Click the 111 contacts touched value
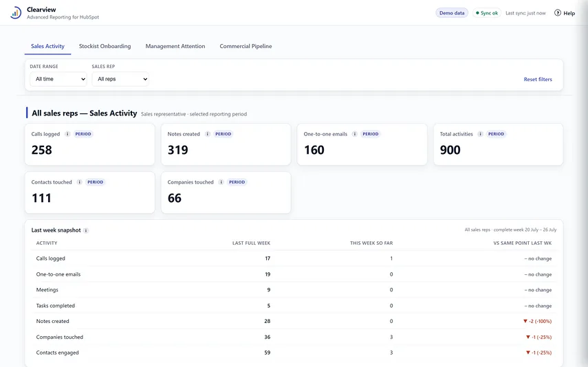This screenshot has width=588, height=367. click(x=41, y=198)
